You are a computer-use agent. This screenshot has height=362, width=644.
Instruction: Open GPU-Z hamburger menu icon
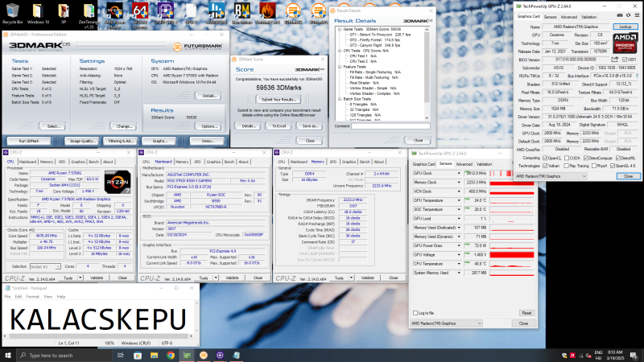[x=637, y=15]
